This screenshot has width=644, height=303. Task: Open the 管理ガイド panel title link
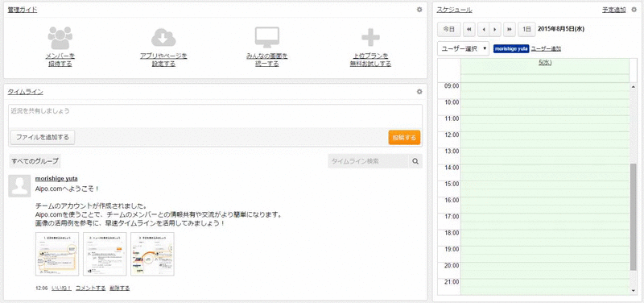[23, 10]
